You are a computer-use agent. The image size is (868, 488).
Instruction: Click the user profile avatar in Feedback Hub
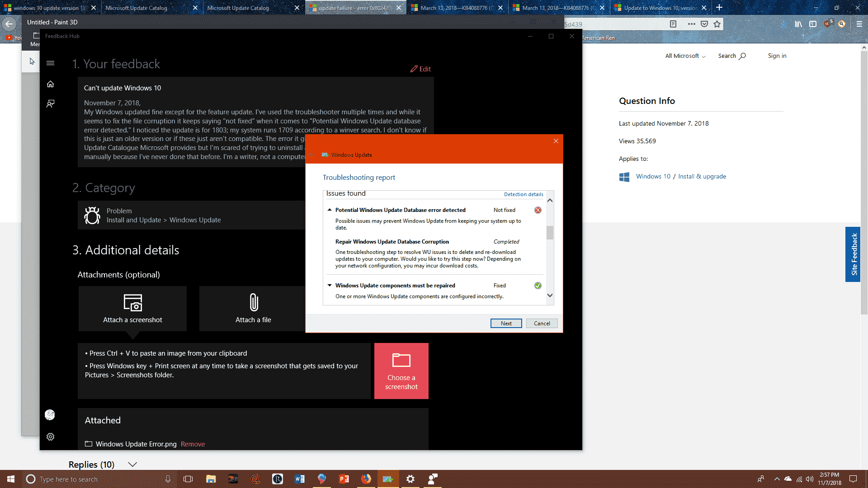(x=50, y=415)
